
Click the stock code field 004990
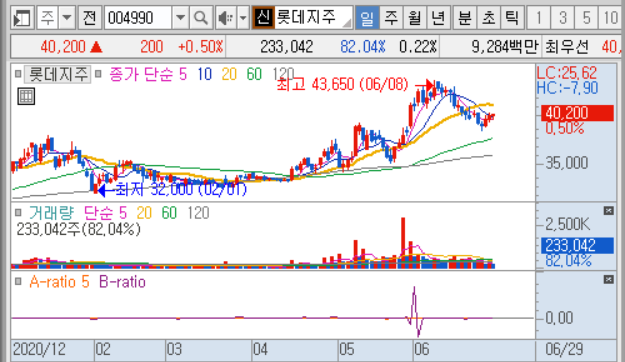[x=138, y=18]
